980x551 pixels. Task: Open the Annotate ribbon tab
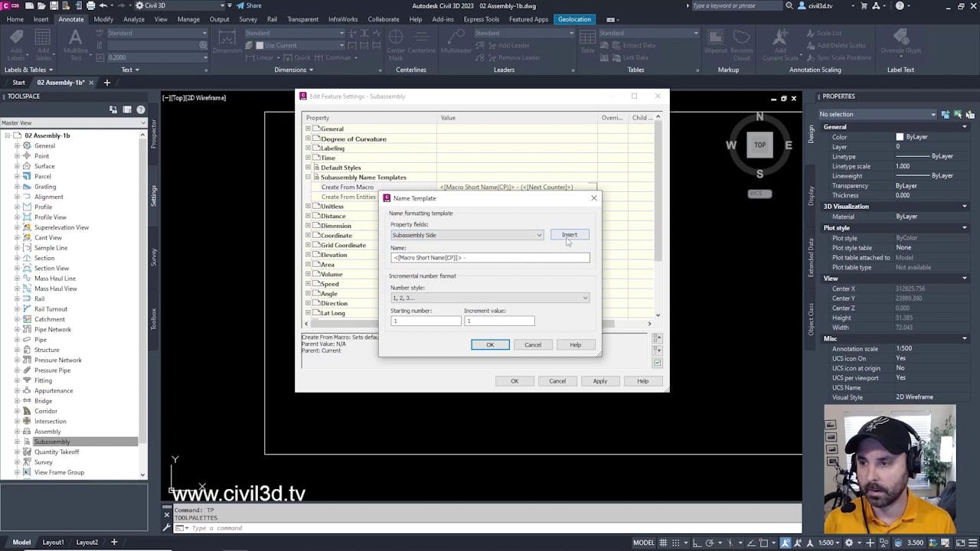tap(73, 19)
